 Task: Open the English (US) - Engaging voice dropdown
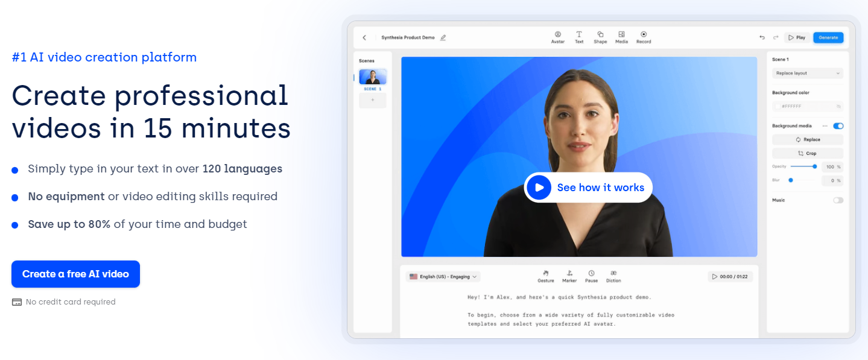click(443, 277)
